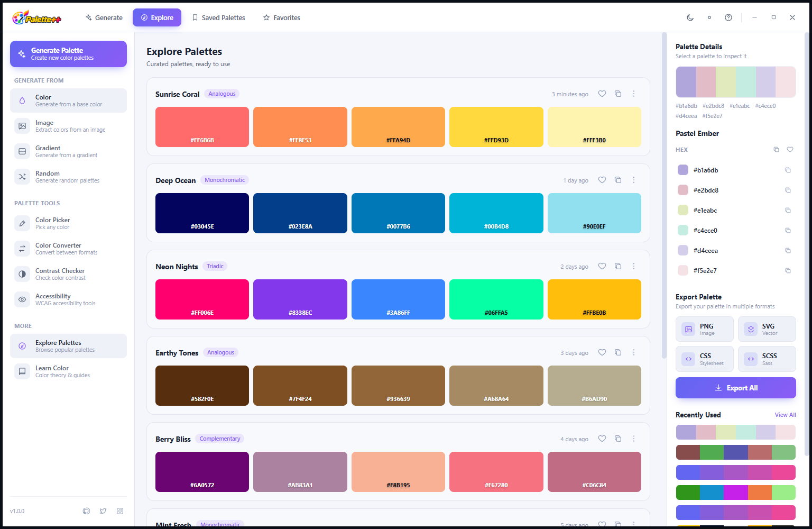Open the second Recently Used palette strip
812x529 pixels.
735,452
